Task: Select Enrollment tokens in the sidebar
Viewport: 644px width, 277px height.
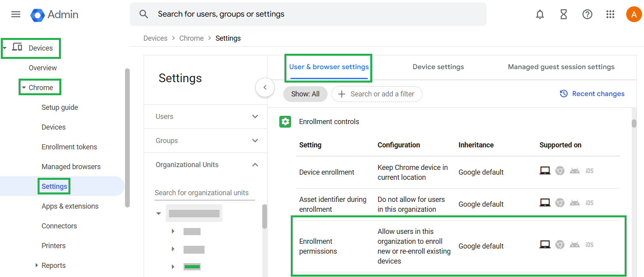Action: coord(69,147)
